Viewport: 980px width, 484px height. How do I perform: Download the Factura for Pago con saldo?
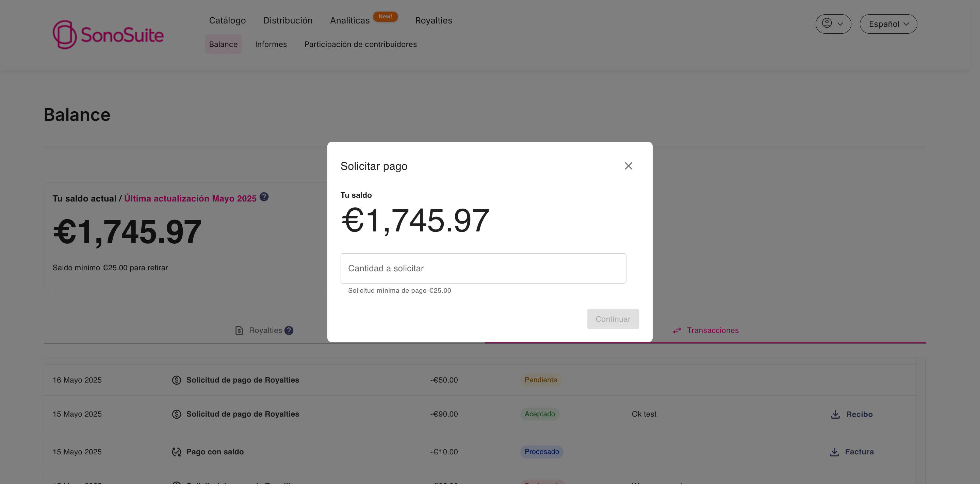851,452
